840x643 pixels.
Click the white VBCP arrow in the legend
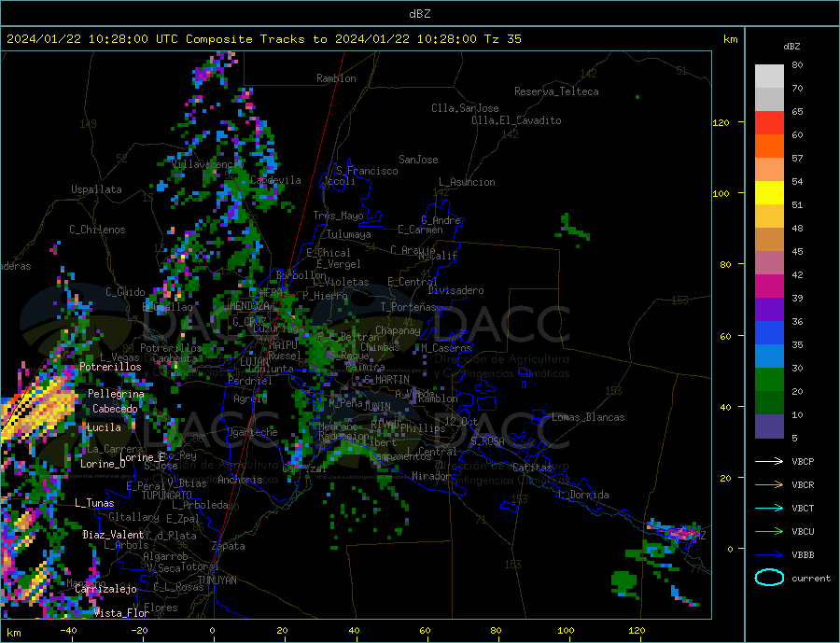769,461
